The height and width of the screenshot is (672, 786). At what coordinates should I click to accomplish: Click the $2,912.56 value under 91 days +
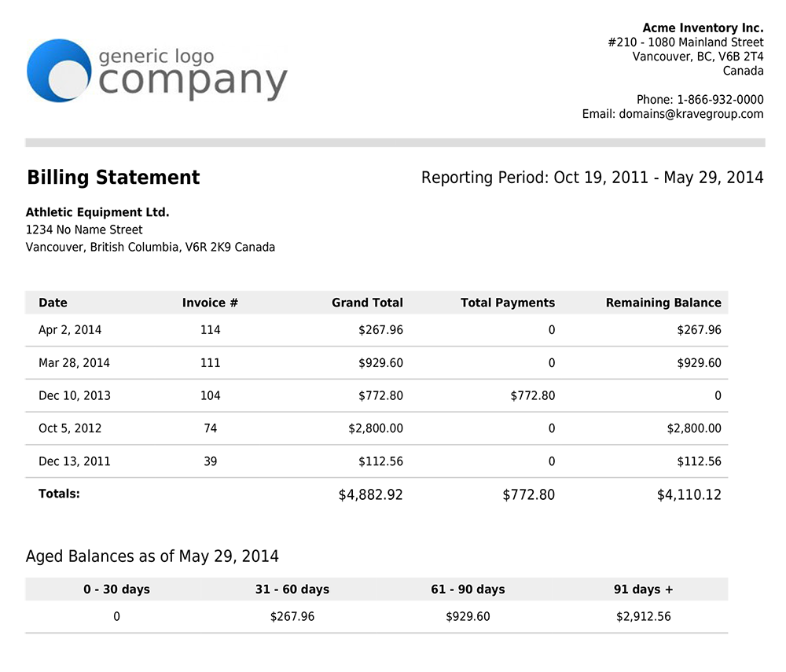pyautogui.click(x=645, y=616)
